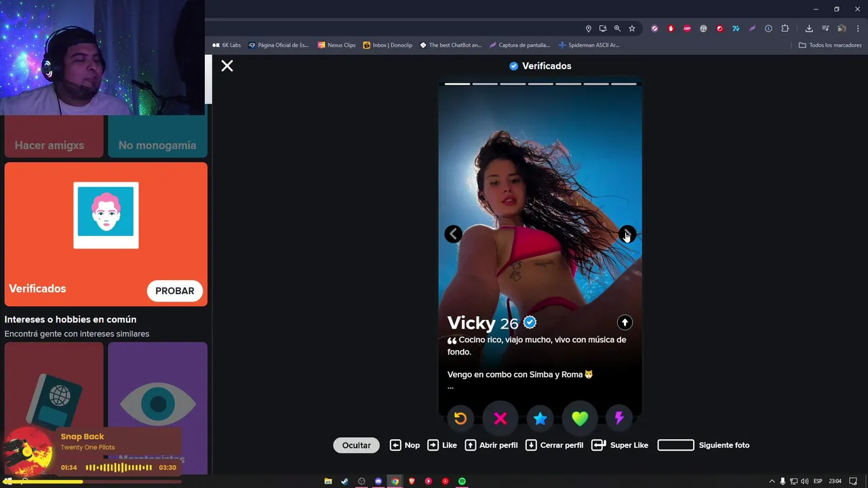Click the Super Like enter-key shortcut icon
This screenshot has height=488, width=868.
(598, 445)
